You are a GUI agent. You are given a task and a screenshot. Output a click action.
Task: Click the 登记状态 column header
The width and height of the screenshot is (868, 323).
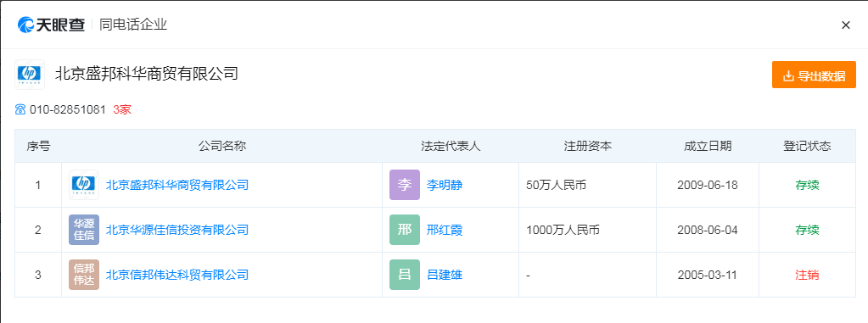pyautogui.click(x=807, y=146)
